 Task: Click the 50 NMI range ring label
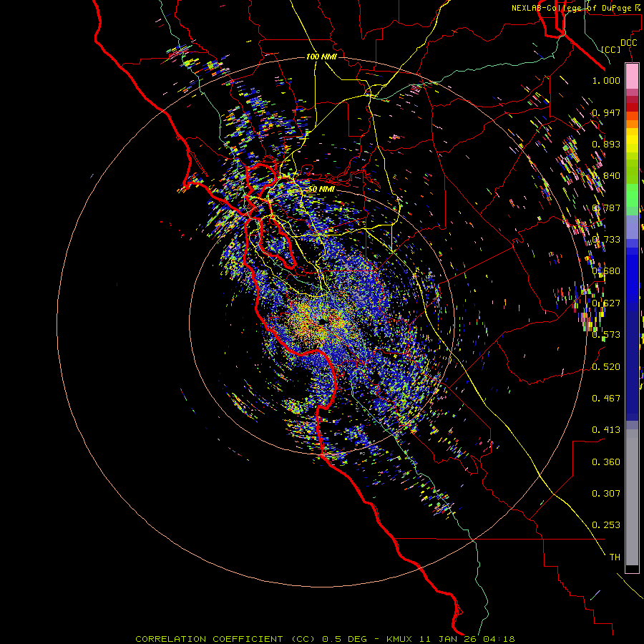321,189
